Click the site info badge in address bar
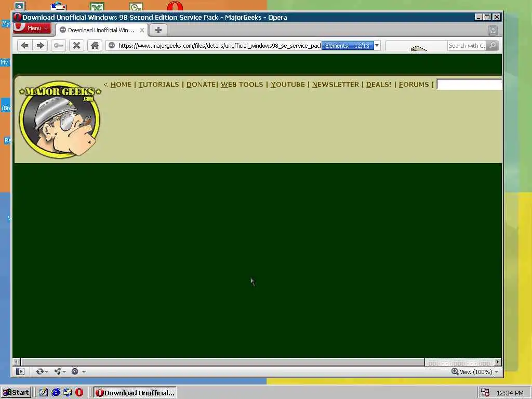 coord(112,46)
